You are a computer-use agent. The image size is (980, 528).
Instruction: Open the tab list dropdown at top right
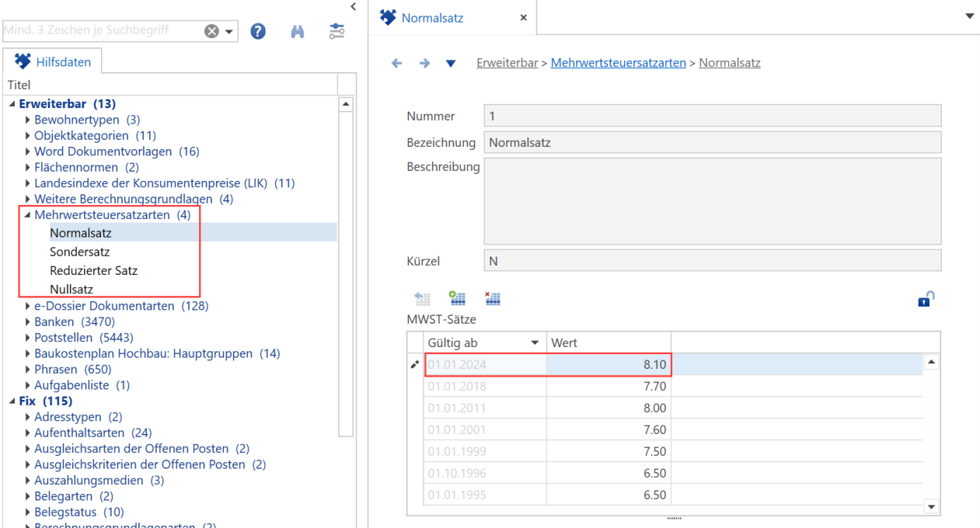(969, 16)
